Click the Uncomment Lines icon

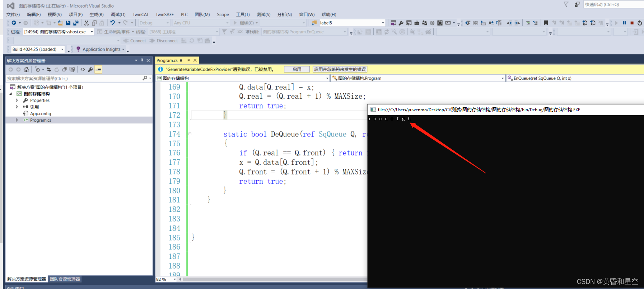[x=535, y=23]
